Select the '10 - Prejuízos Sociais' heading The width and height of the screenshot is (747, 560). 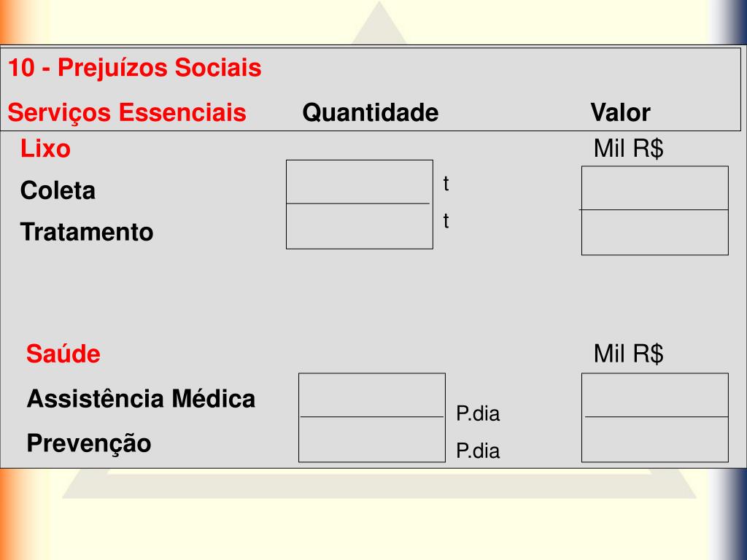(135, 68)
